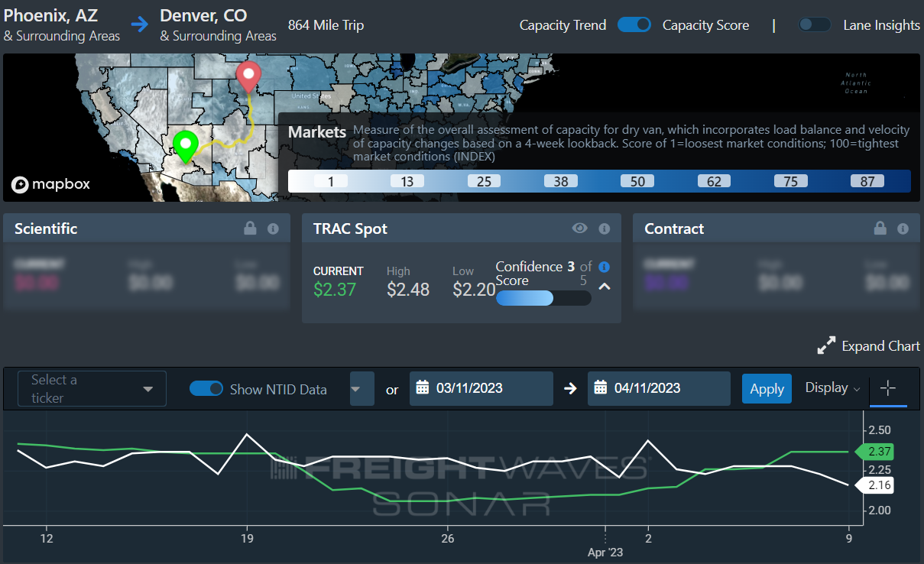Click the Lane Insights label
This screenshot has width=924, height=564.
[x=881, y=25]
